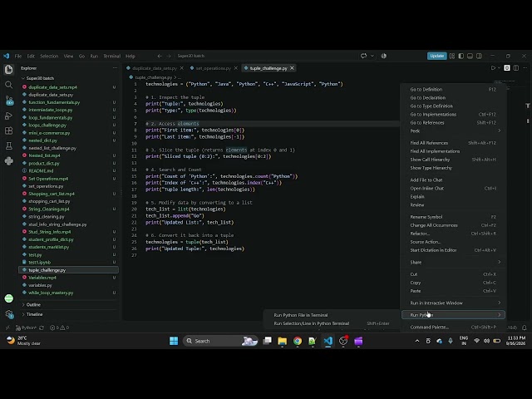Screen dimensions: 532x399
Task: Open the File menu
Action: 18,56
